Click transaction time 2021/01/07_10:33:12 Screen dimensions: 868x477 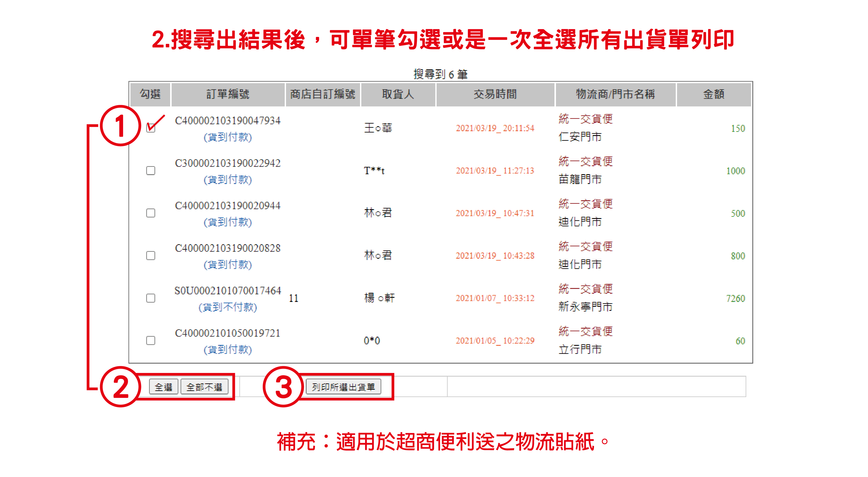point(495,298)
